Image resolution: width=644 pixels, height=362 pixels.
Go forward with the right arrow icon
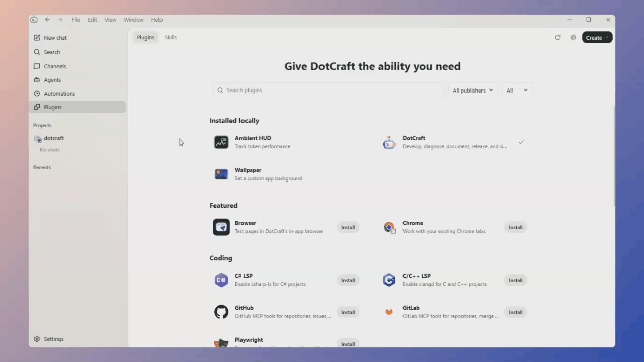pos(60,20)
